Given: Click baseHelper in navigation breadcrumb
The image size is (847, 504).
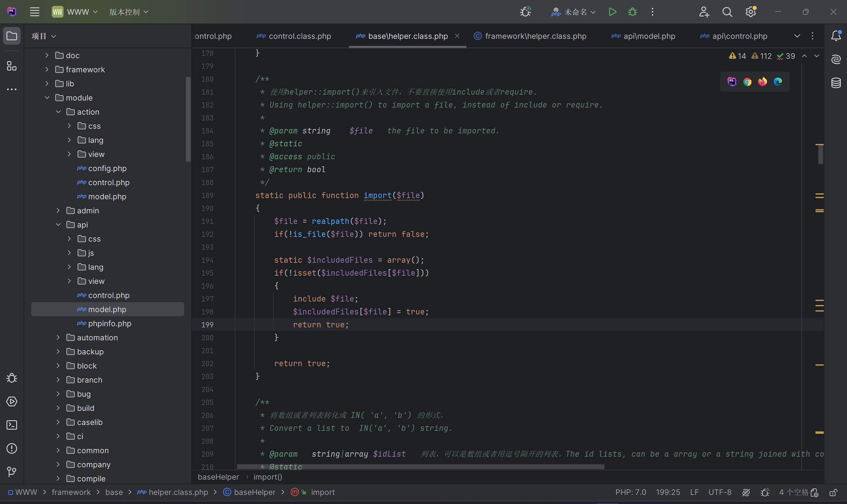Looking at the screenshot, I should point(254,493).
